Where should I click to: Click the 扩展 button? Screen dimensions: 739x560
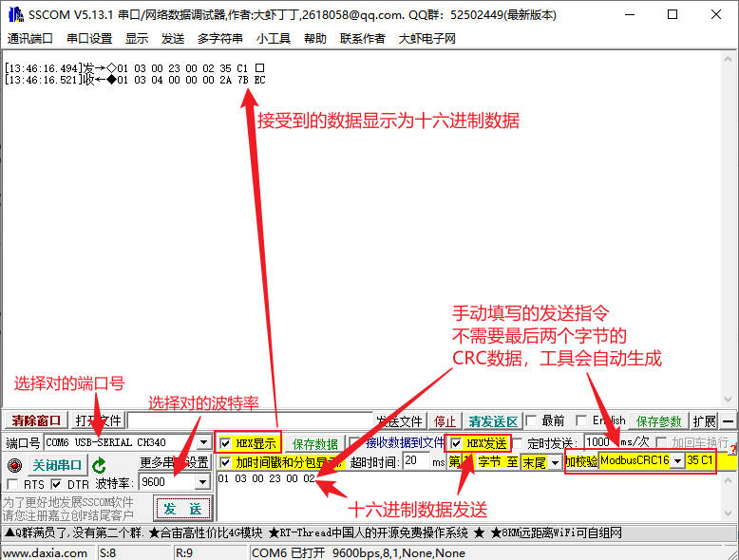[704, 421]
